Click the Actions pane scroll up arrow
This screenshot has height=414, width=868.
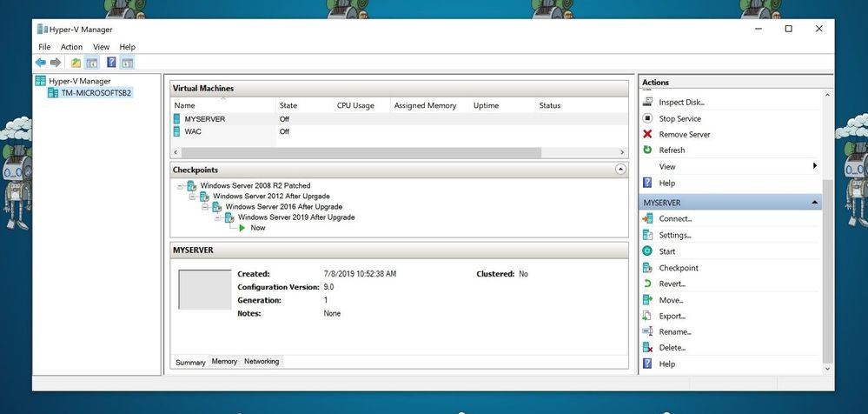point(827,96)
